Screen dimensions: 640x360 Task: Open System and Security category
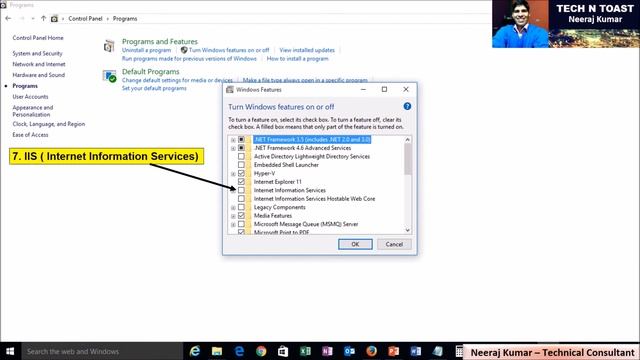click(x=38, y=53)
